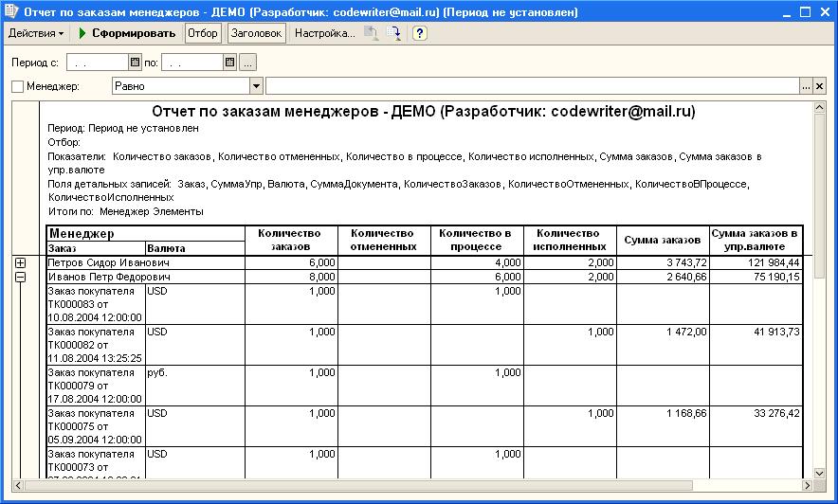838x504 pixels.
Task: Click the period selection ellipsis button
Action: pos(247,63)
